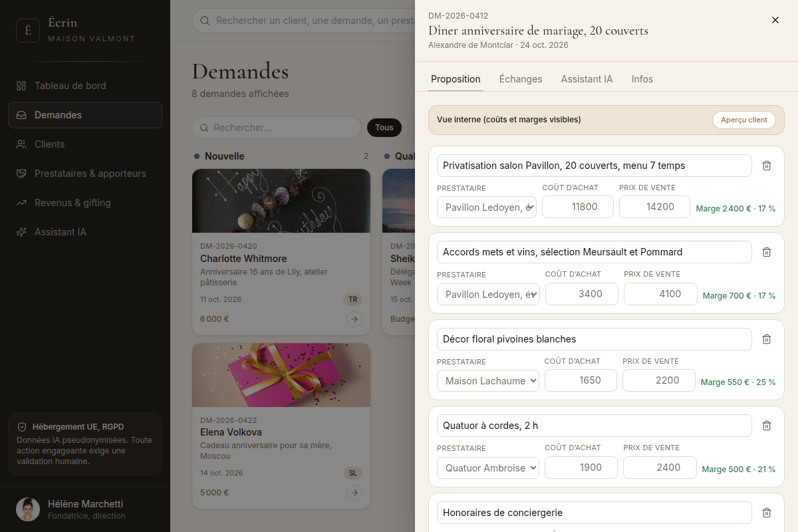Open the Clients section
Image resolution: width=798 pixels, height=532 pixels.
point(85,144)
